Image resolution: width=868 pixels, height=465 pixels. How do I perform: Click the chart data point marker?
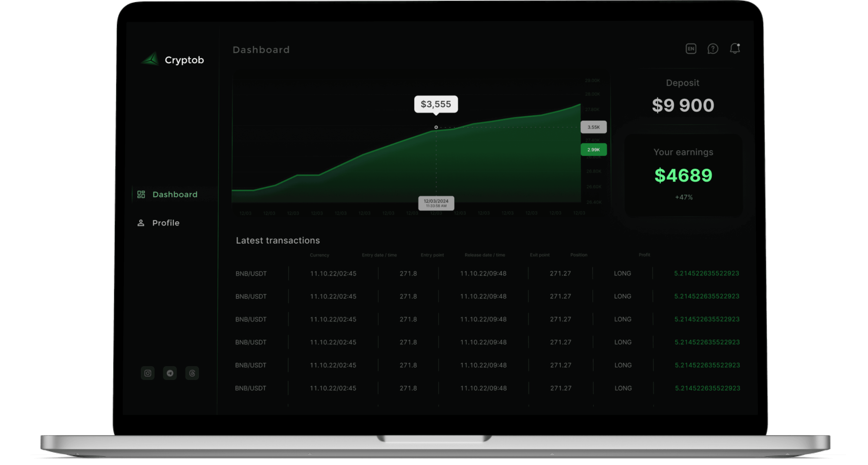[436, 127]
